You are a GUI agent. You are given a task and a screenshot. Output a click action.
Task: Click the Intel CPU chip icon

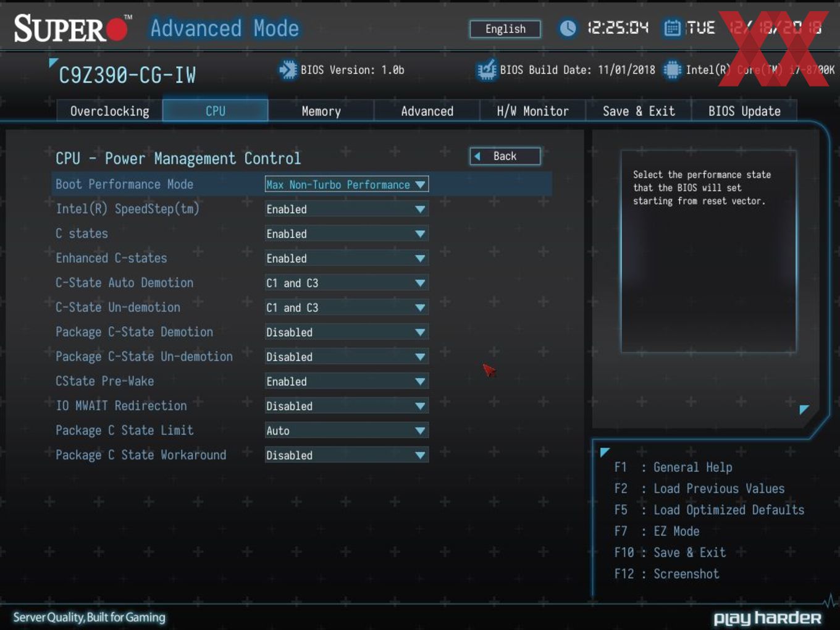coord(672,70)
